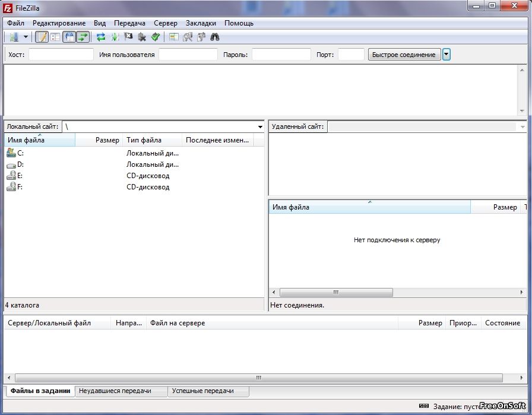Click the Файл на сервере queue column
This screenshot has height=415, width=532.
tap(272, 323)
